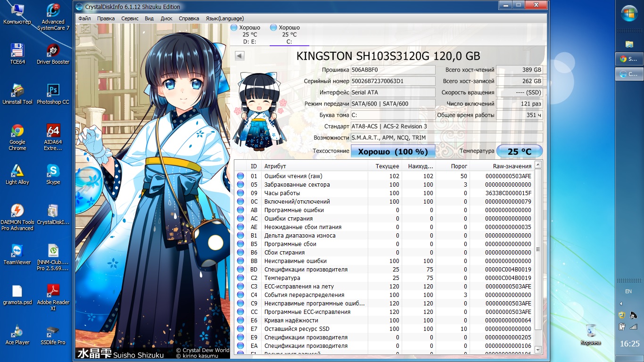
Task: Open the Сервис menu
Action: (x=130, y=18)
